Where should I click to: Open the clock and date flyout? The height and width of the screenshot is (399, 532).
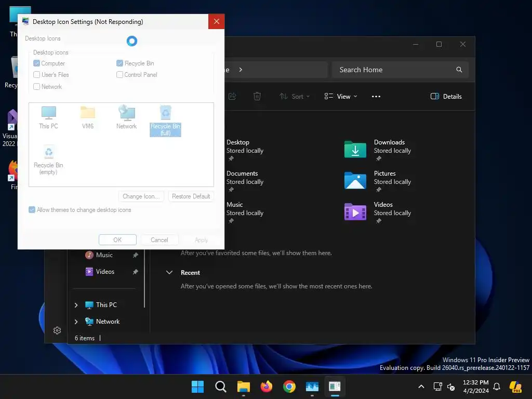click(476, 387)
